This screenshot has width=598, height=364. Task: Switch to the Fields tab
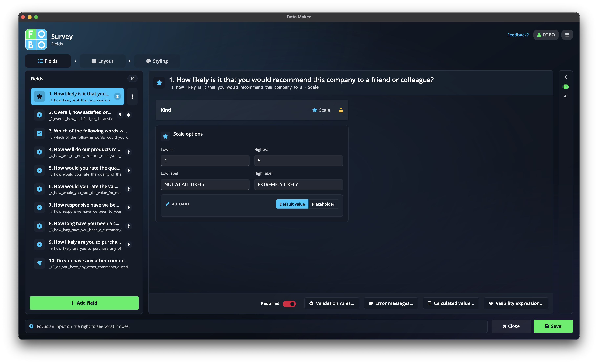[x=48, y=61]
